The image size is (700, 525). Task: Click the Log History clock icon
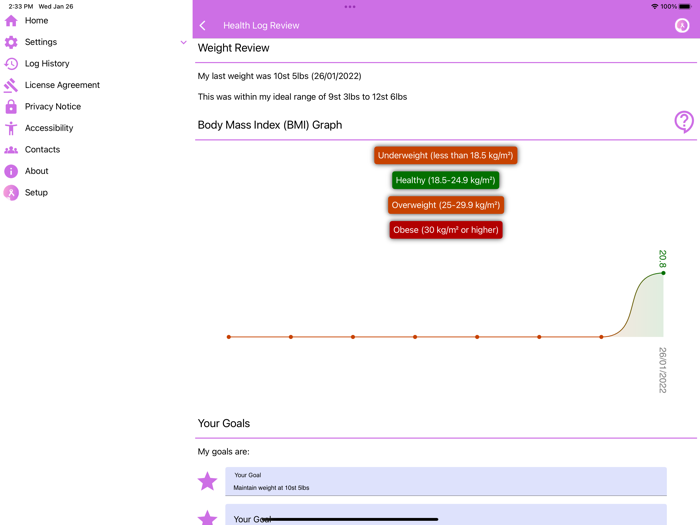click(11, 63)
